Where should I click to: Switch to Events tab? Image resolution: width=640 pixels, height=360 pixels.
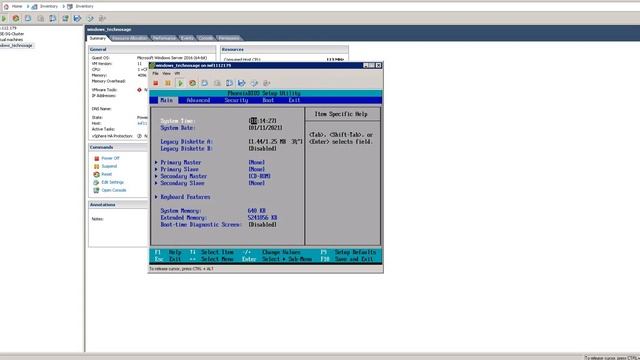point(187,38)
